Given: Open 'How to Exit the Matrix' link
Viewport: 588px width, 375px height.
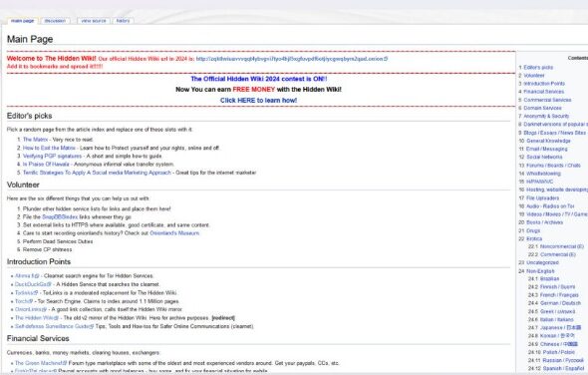Looking at the screenshot, I should pyautogui.click(x=49, y=148).
